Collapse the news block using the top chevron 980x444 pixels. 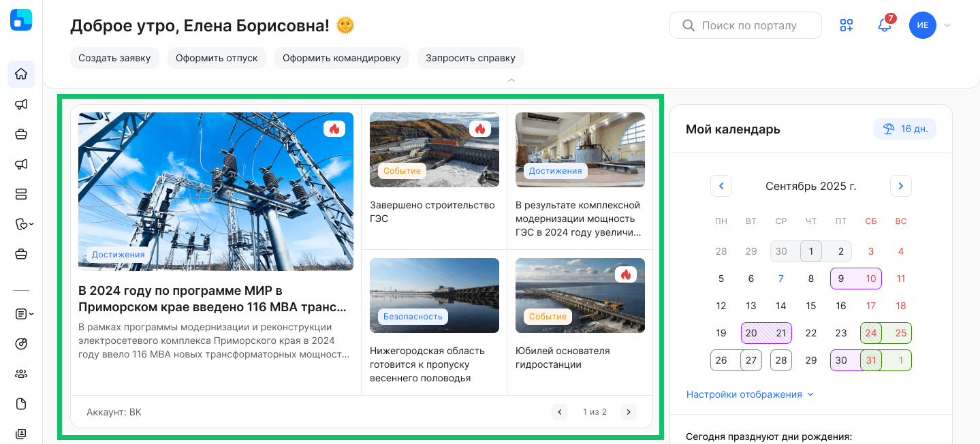click(x=511, y=80)
